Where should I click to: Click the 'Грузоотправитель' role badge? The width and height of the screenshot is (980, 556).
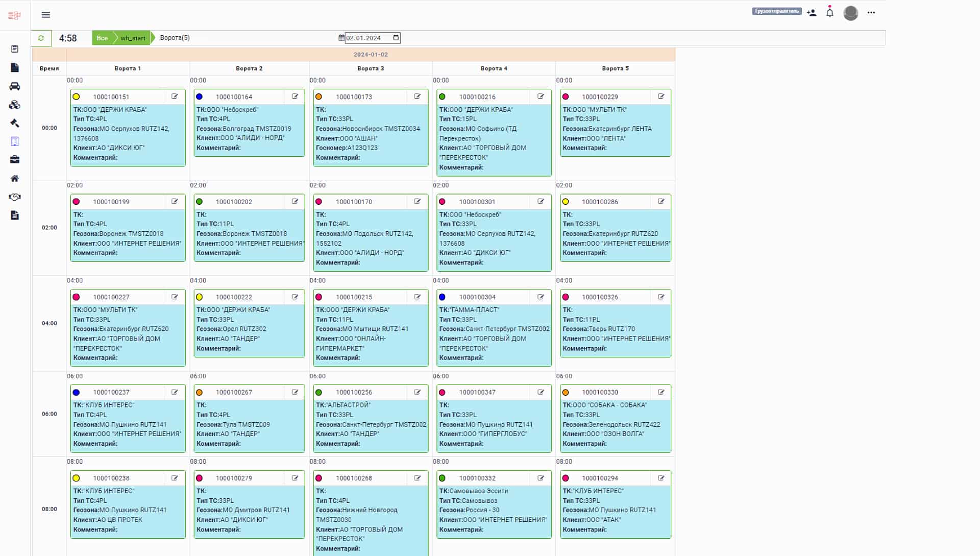[x=776, y=11]
